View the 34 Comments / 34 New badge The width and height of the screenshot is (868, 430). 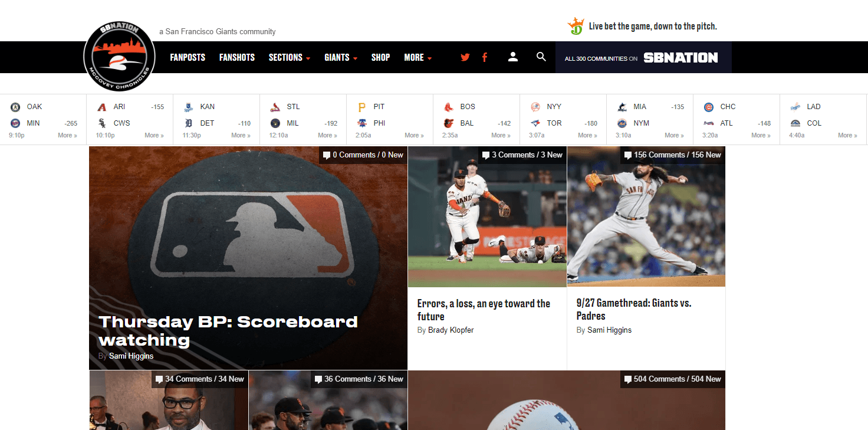click(200, 379)
